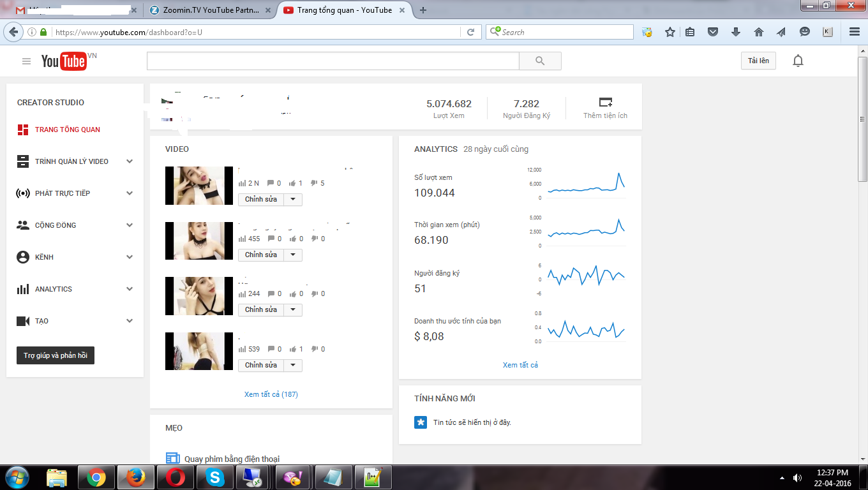Bookmark this page with the star icon
The image size is (868, 490).
click(670, 32)
